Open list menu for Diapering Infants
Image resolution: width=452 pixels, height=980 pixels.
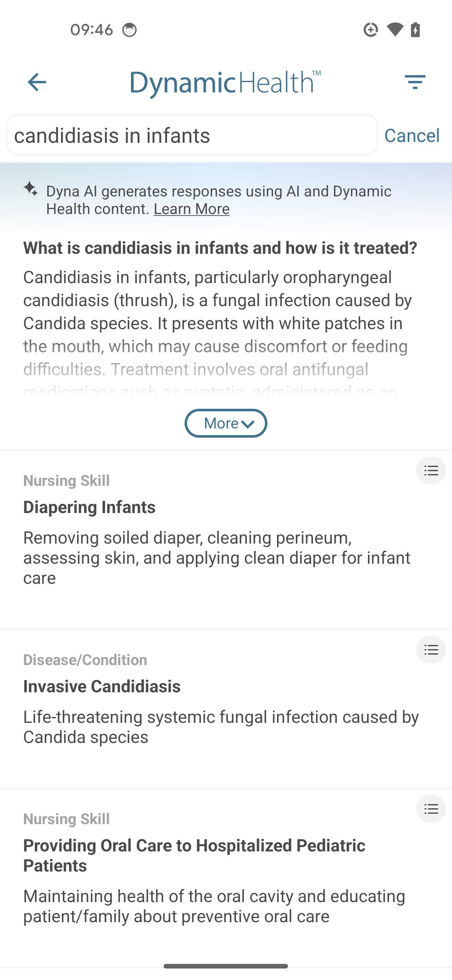(431, 470)
